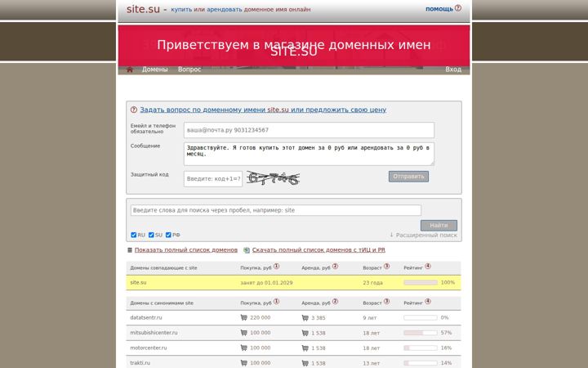Click mitsubishicenter.ru 57% rating bar

click(x=421, y=333)
